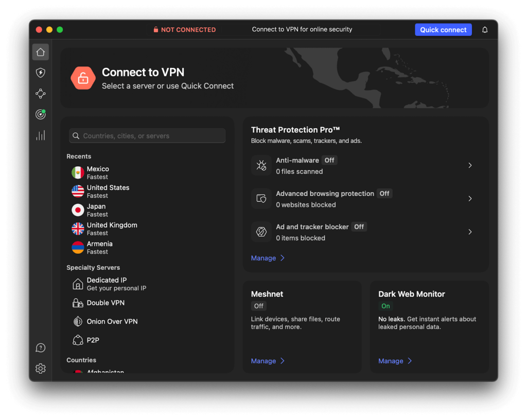
Task: Expand Advanced browsing protection row chevron
Action: pos(470,199)
